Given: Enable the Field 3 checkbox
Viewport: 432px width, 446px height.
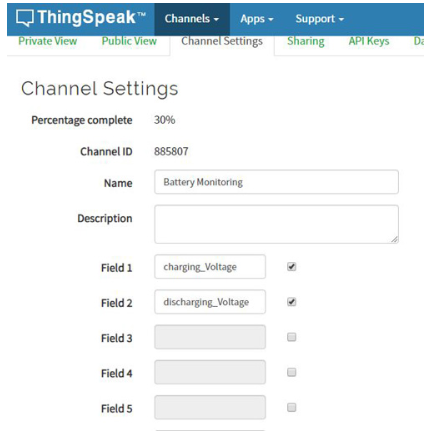Looking at the screenshot, I should pyautogui.click(x=292, y=337).
